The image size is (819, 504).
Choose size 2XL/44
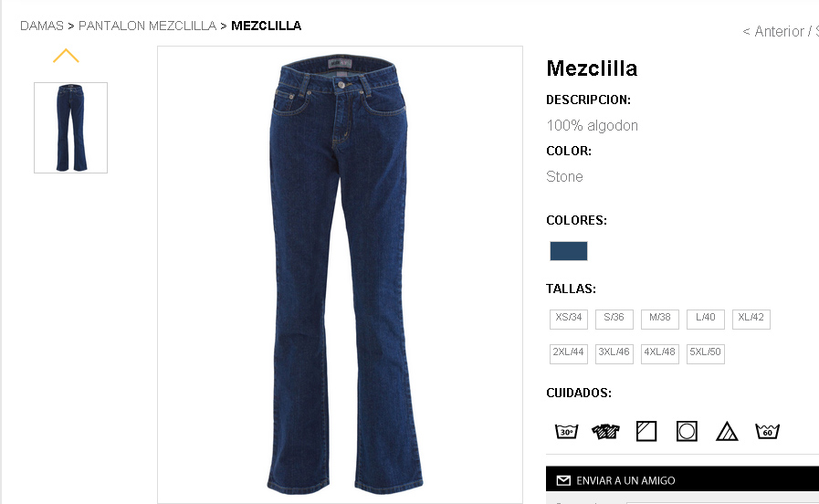click(x=568, y=353)
